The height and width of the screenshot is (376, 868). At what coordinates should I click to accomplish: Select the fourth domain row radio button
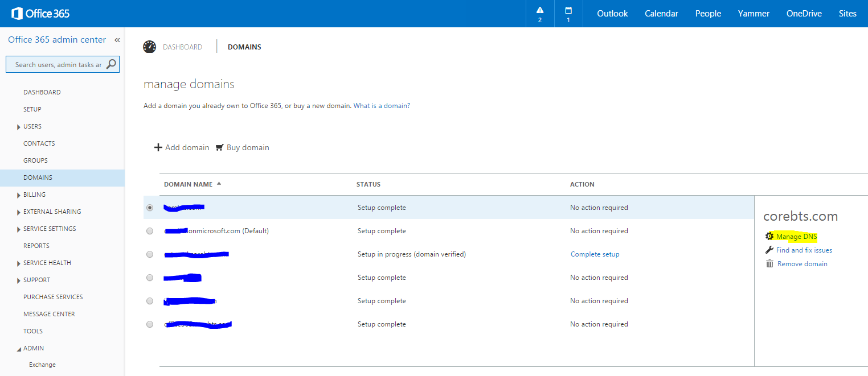pyautogui.click(x=150, y=278)
